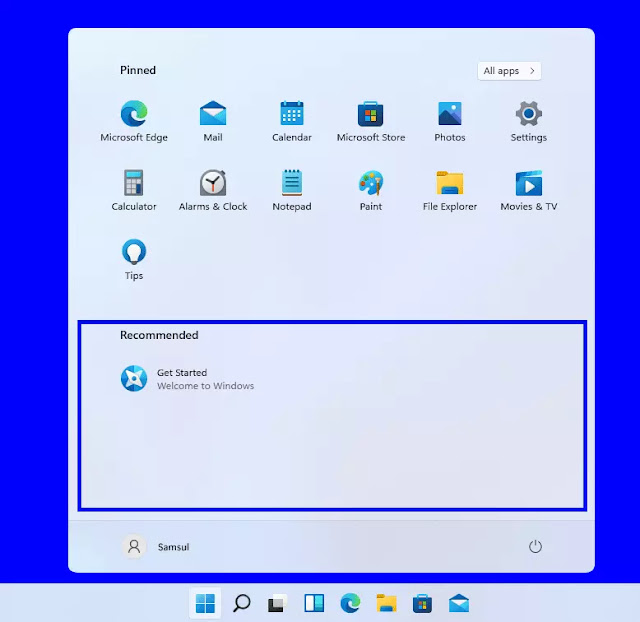This screenshot has width=640, height=622.
Task: Open Task View on the taskbar
Action: pyautogui.click(x=278, y=603)
